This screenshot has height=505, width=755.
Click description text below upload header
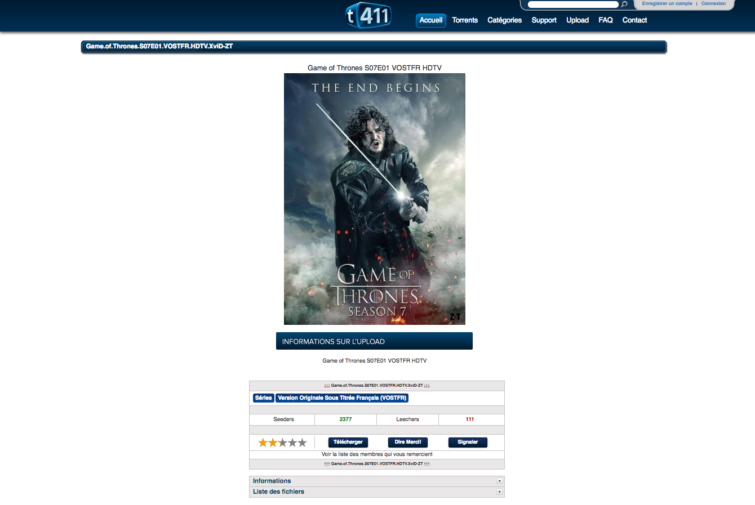(374, 361)
